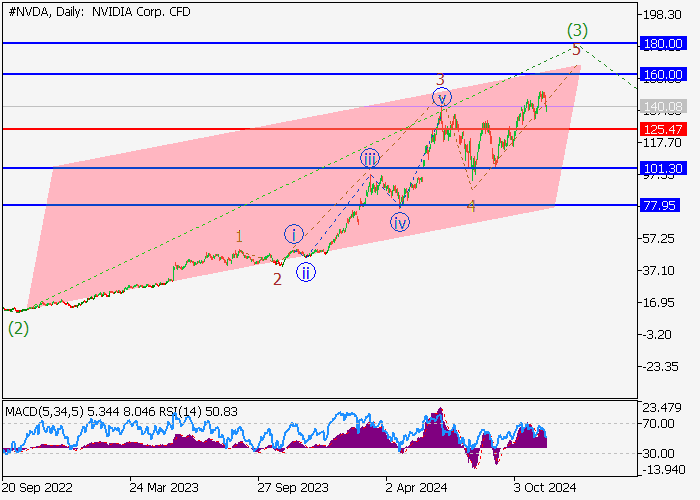Select the circled ii subwave marker
This screenshot has width=700, height=500.
click(x=306, y=272)
